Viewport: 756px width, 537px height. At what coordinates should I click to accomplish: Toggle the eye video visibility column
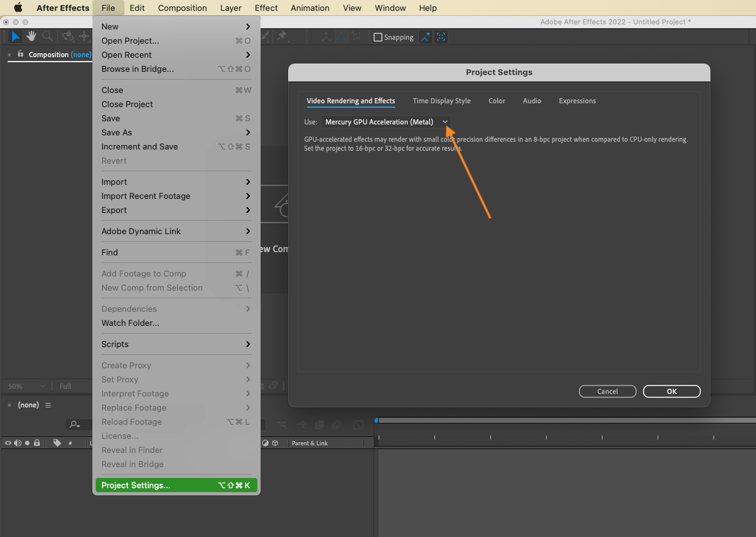8,443
